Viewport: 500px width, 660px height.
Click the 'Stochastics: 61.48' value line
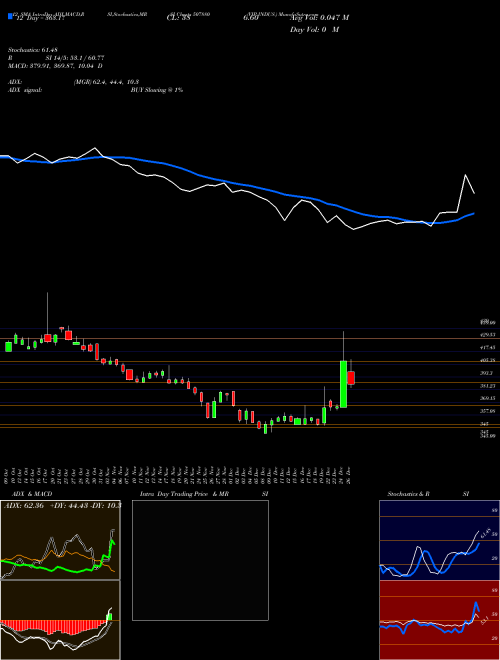(x=33, y=50)
